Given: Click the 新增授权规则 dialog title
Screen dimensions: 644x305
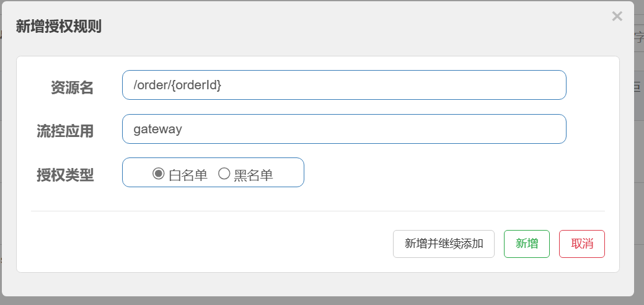Looking at the screenshot, I should pos(58,26).
